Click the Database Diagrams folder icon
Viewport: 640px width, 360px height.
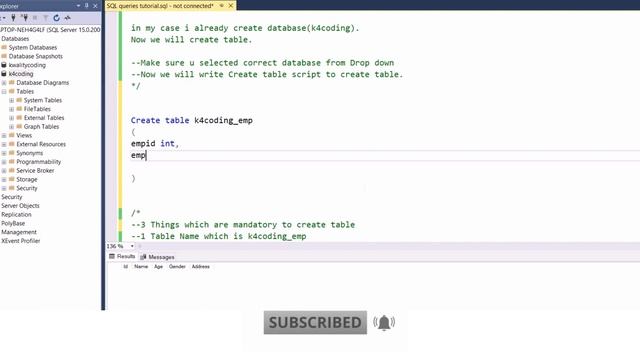[12, 82]
